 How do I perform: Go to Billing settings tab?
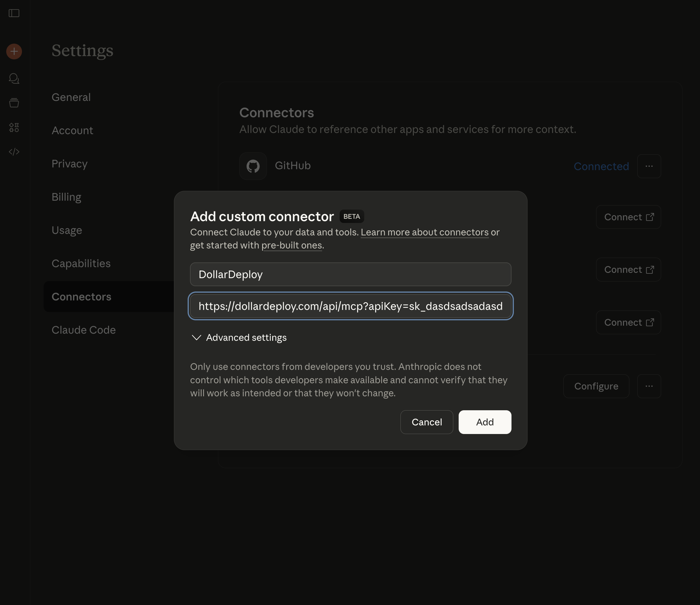(66, 197)
